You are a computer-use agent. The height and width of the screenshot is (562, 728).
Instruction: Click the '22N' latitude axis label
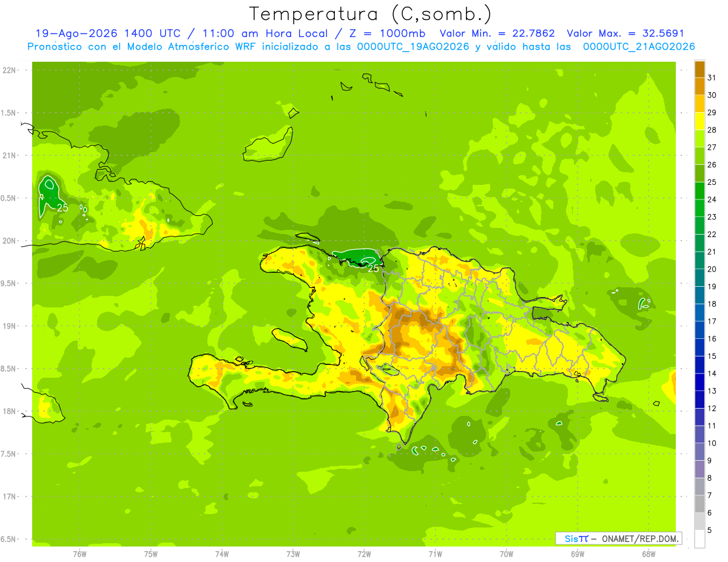[x=9, y=70]
